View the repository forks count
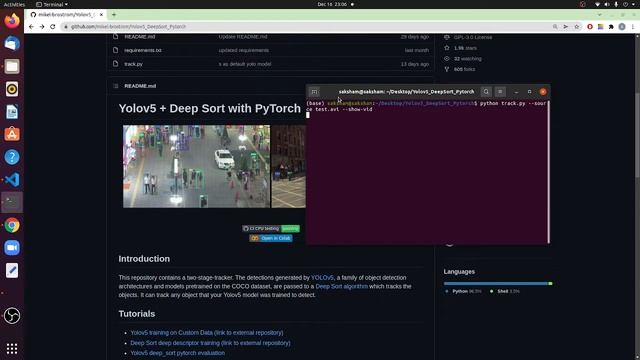Screen dimensions: 640x360 coord(464,69)
